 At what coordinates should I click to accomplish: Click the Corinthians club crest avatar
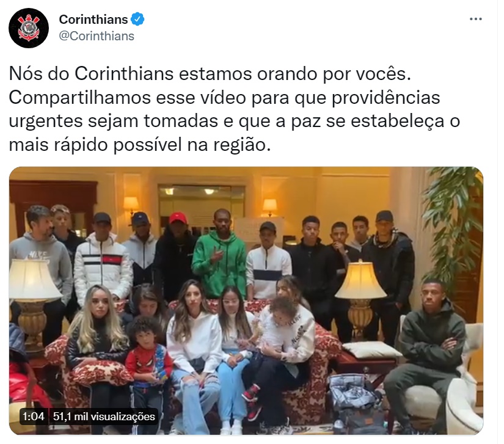point(29,28)
